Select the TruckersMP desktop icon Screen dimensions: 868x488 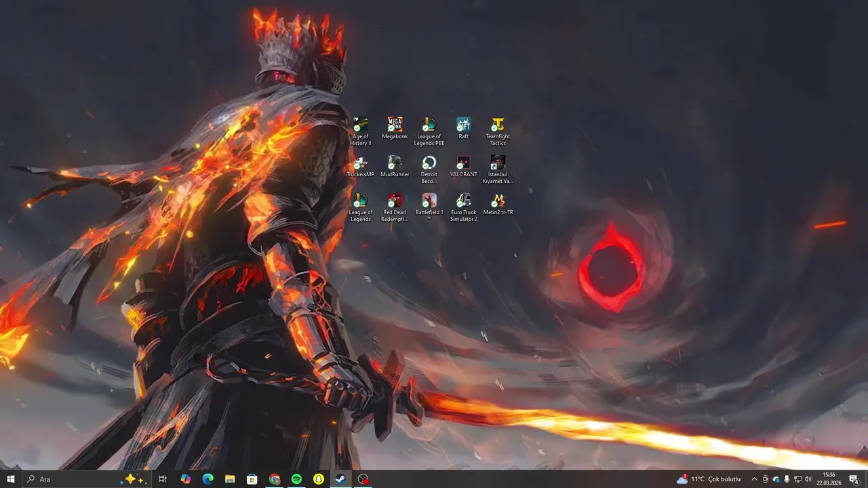(x=360, y=166)
